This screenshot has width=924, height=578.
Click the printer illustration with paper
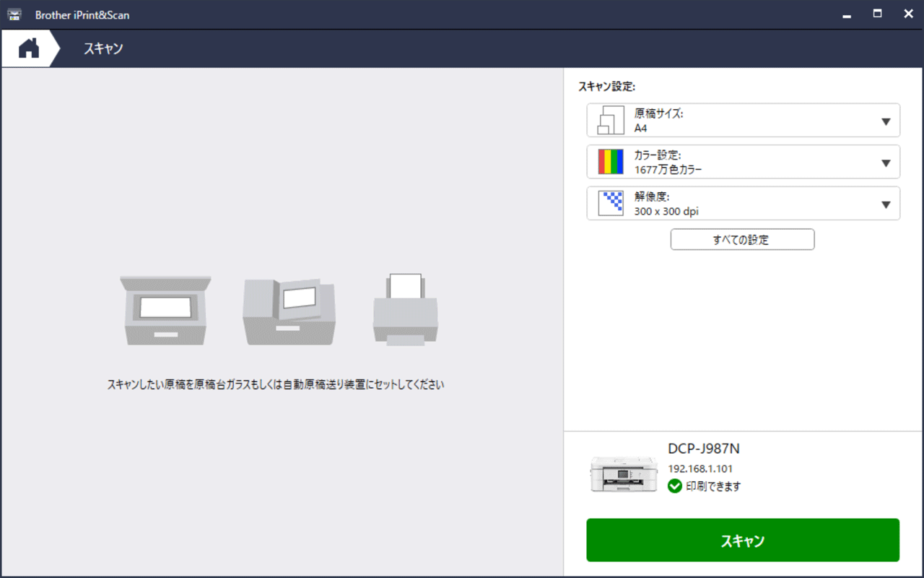pos(405,309)
